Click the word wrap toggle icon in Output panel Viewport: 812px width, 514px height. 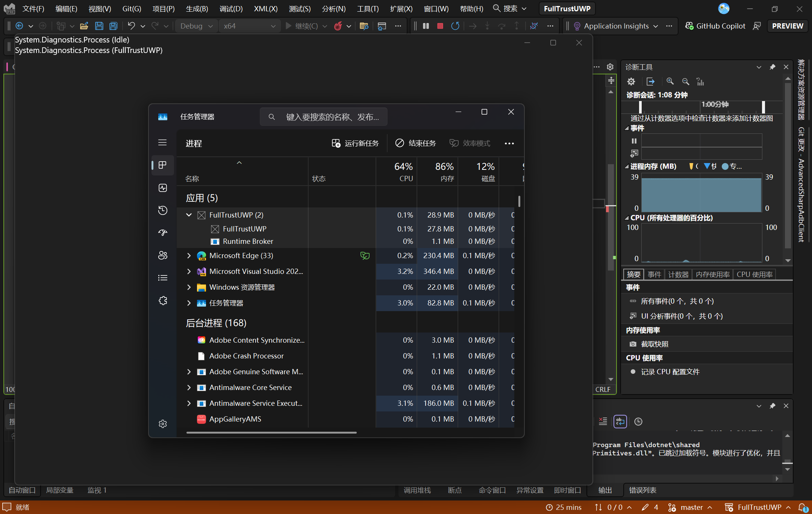(620, 422)
